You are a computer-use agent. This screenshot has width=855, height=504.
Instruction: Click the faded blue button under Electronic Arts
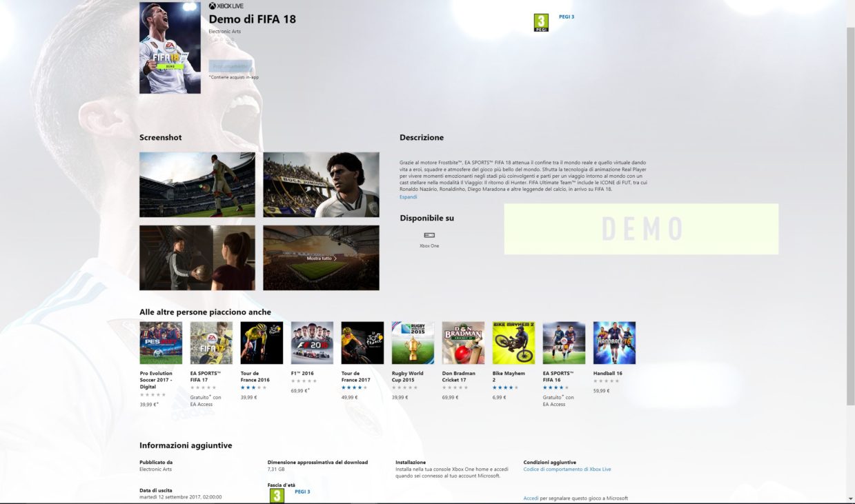230,66
